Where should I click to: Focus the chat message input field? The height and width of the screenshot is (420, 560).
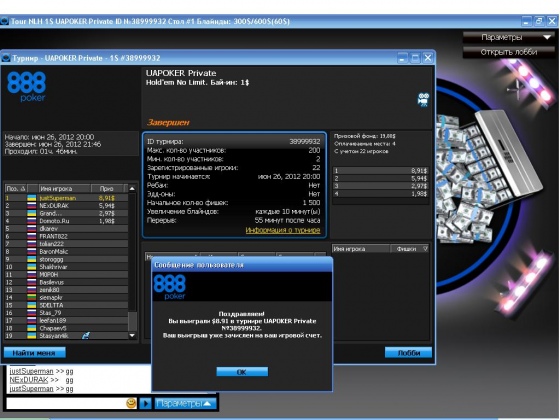66,404
